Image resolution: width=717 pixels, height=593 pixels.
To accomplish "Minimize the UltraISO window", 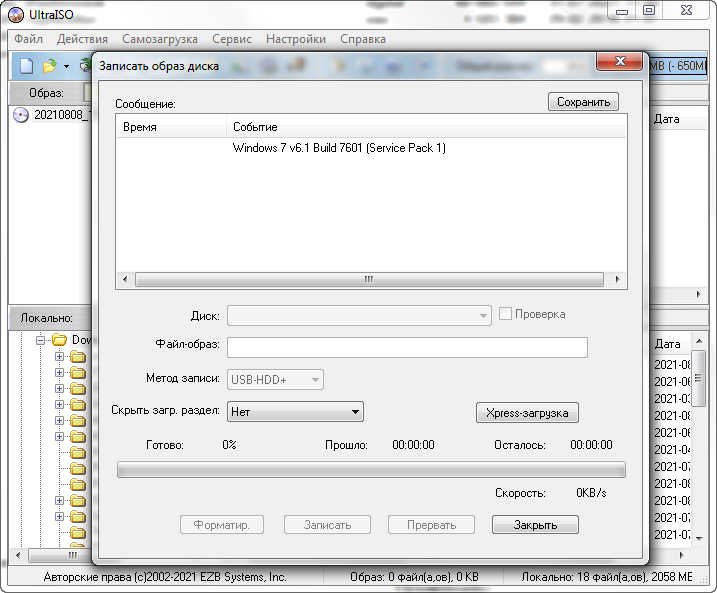I will (622, 11).
